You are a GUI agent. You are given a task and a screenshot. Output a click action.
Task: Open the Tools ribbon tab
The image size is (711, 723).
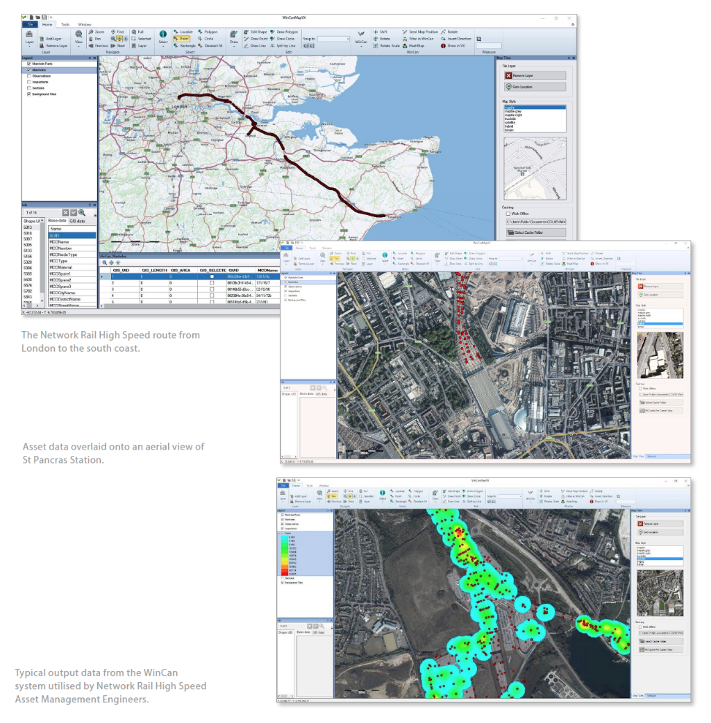[x=64, y=22]
